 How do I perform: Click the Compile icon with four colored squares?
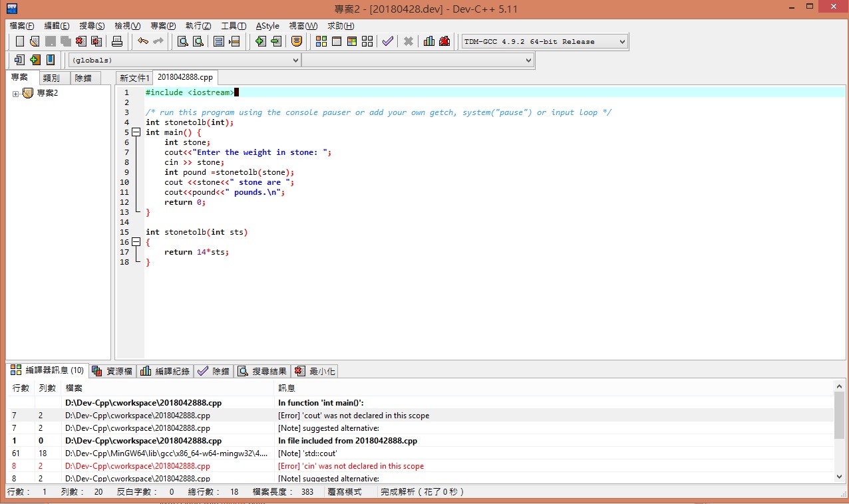point(321,41)
